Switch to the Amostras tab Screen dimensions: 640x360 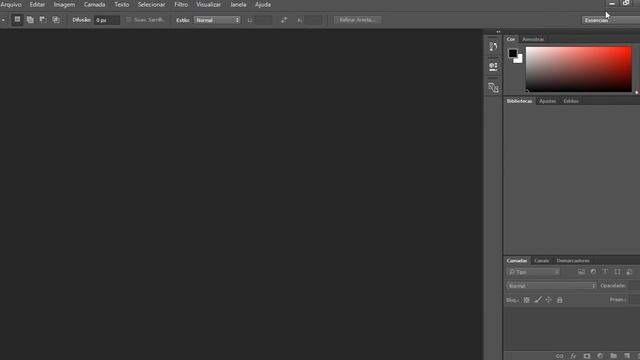tap(533, 39)
